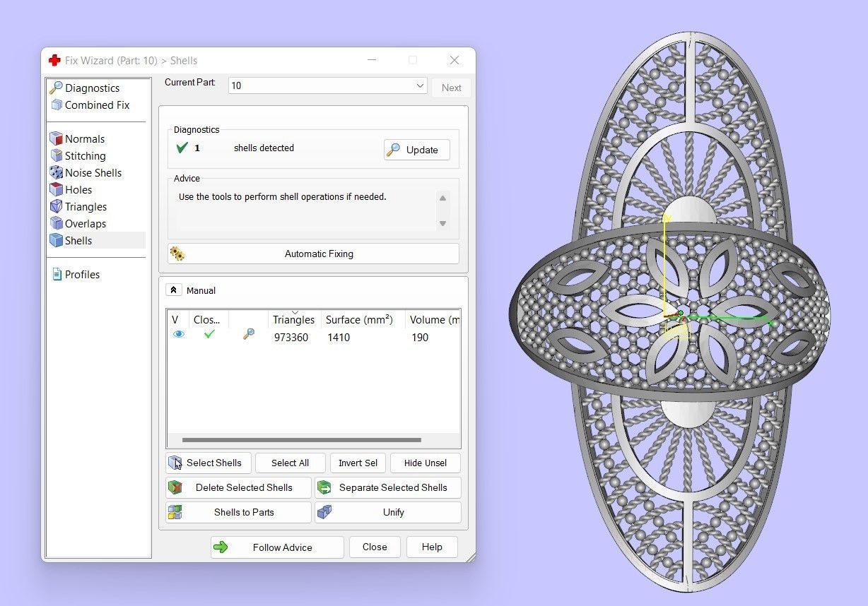Click the Combined Fix cube icon
Viewport: 868px width, 606px height.
point(57,105)
